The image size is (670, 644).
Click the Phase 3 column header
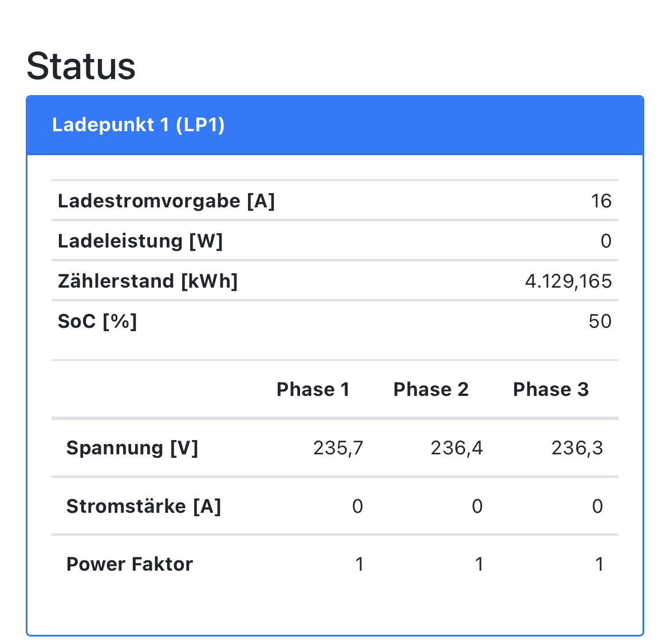point(550,390)
